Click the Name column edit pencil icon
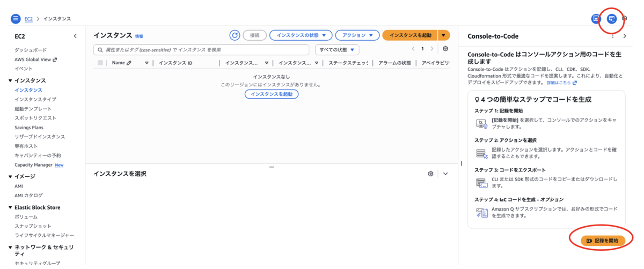 [x=129, y=63]
